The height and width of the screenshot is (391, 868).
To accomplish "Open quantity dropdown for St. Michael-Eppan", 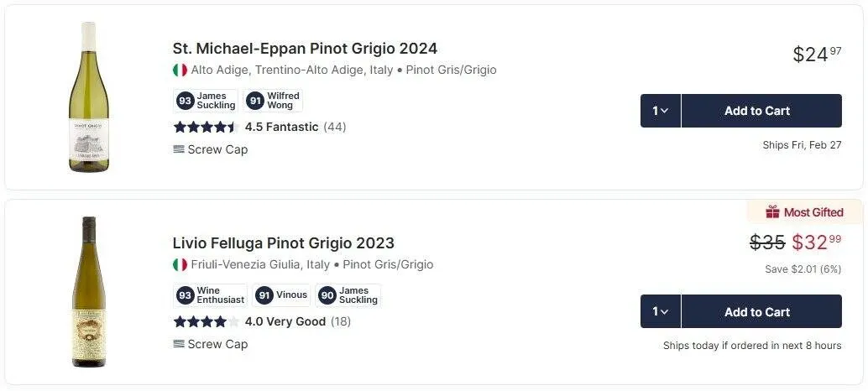I will (661, 111).
